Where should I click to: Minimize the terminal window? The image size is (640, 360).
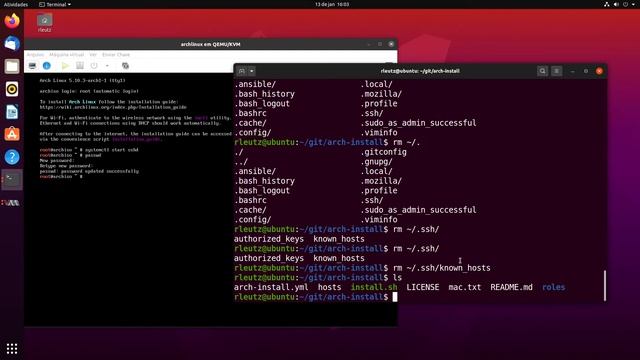click(572, 71)
